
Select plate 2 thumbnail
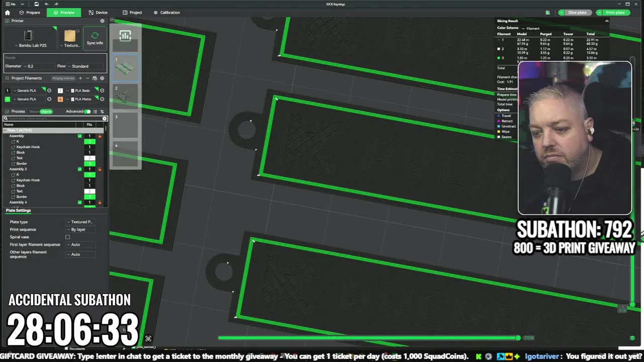pos(125,96)
